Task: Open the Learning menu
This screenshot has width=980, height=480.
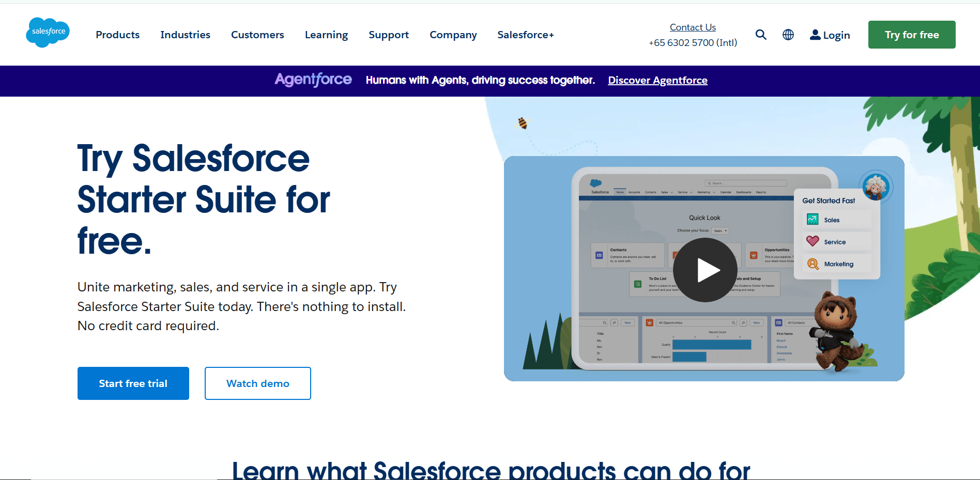Action: (326, 35)
